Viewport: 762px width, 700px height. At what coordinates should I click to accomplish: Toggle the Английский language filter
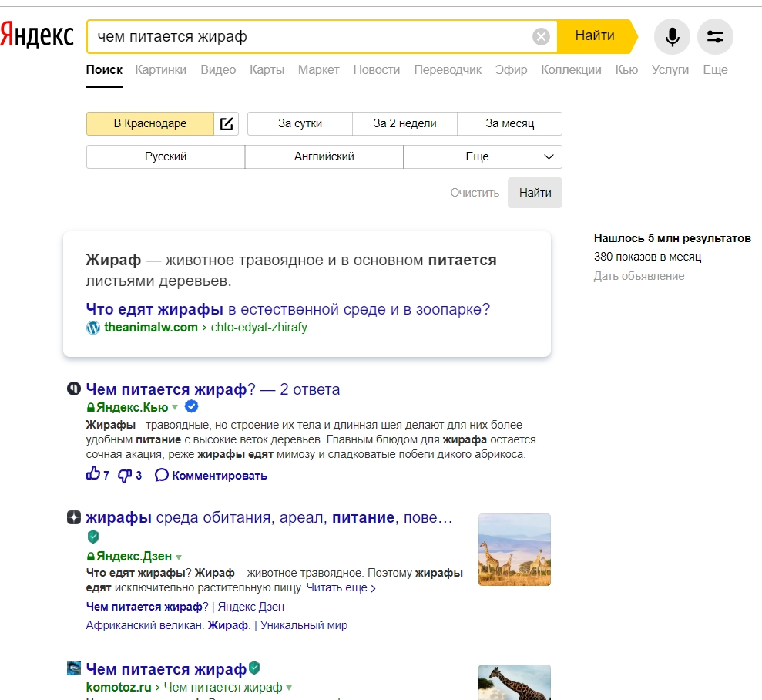(324, 156)
